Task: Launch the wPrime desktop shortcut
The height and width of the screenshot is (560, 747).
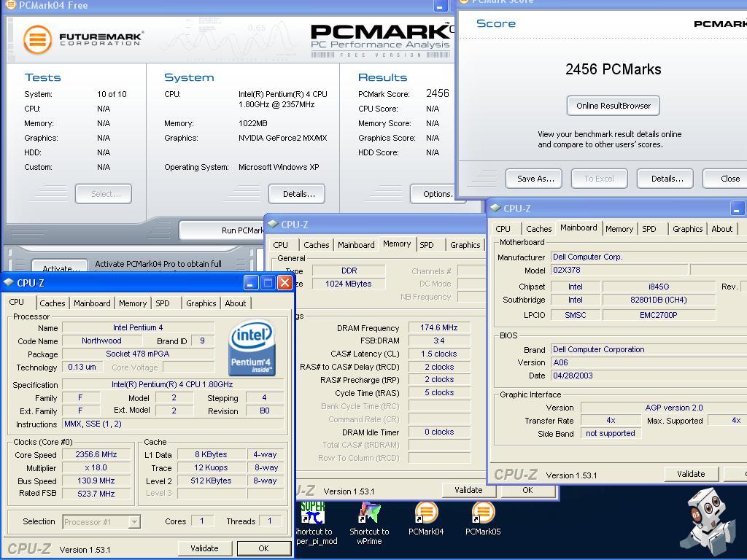Action: point(369,524)
